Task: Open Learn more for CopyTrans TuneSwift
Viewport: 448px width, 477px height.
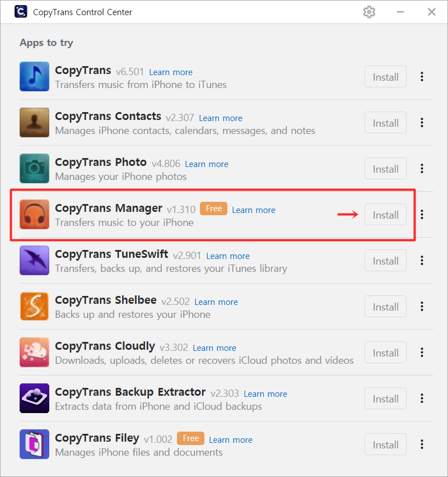Action: coord(228,256)
